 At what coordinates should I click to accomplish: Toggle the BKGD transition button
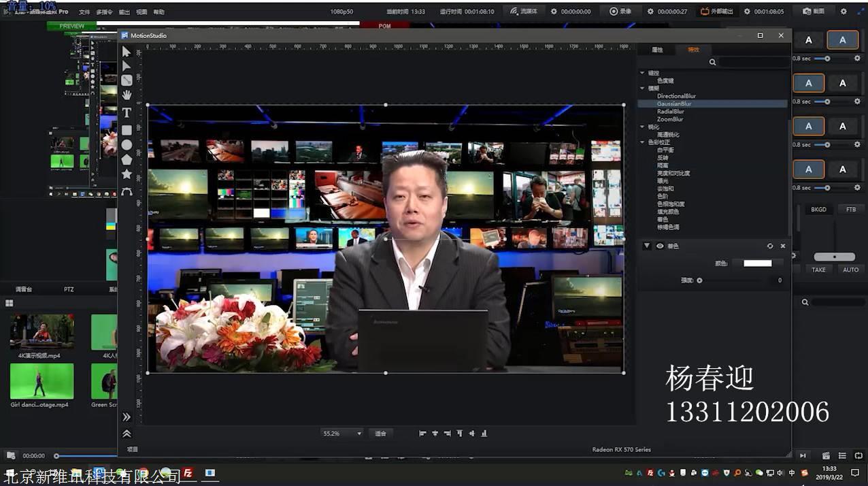coord(818,210)
